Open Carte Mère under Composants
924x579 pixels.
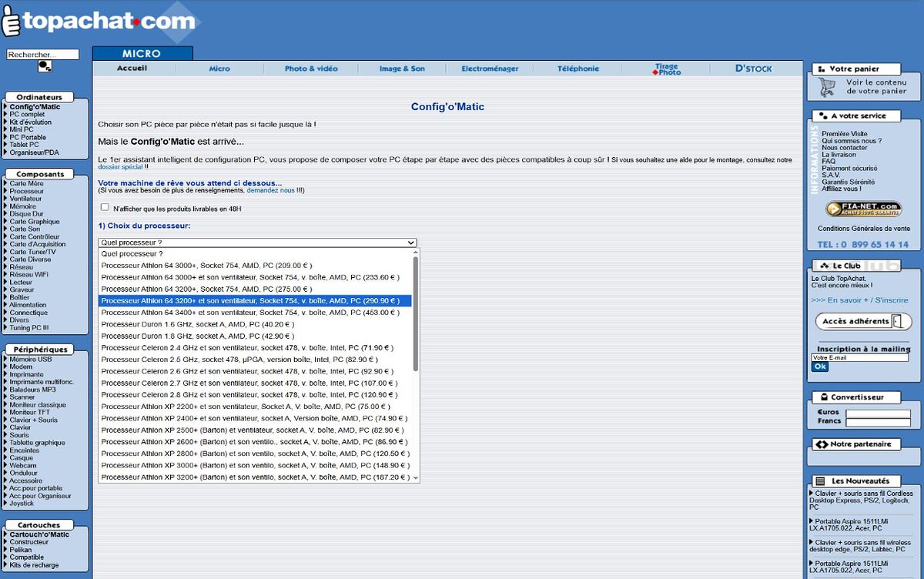pyautogui.click(x=26, y=184)
